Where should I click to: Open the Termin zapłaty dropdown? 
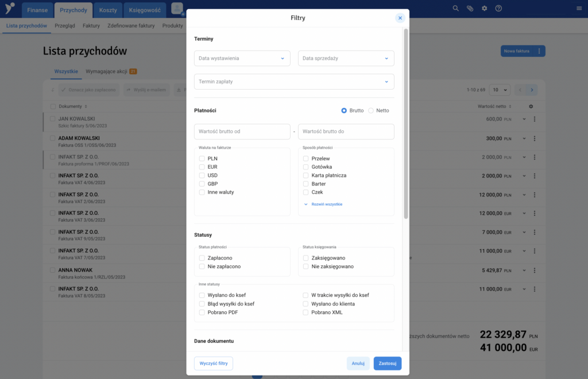(294, 82)
